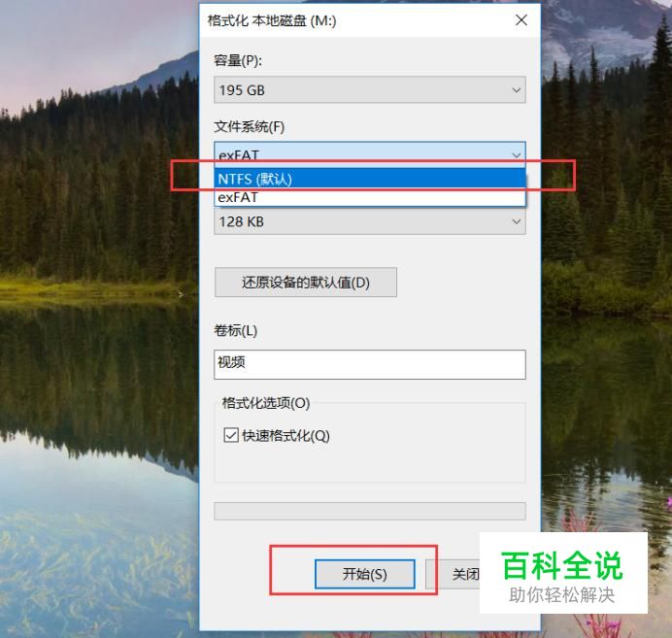Click the 格式化选项(O) group label

[266, 403]
